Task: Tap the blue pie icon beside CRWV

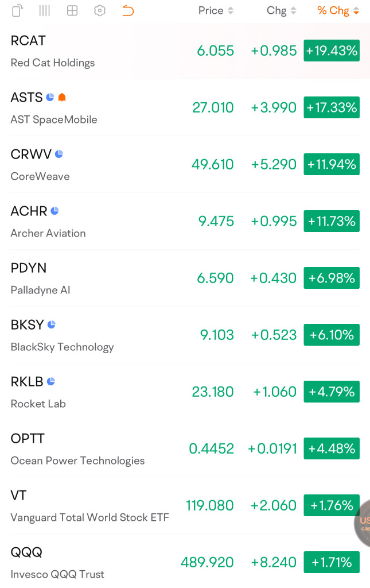Action: pyautogui.click(x=59, y=154)
